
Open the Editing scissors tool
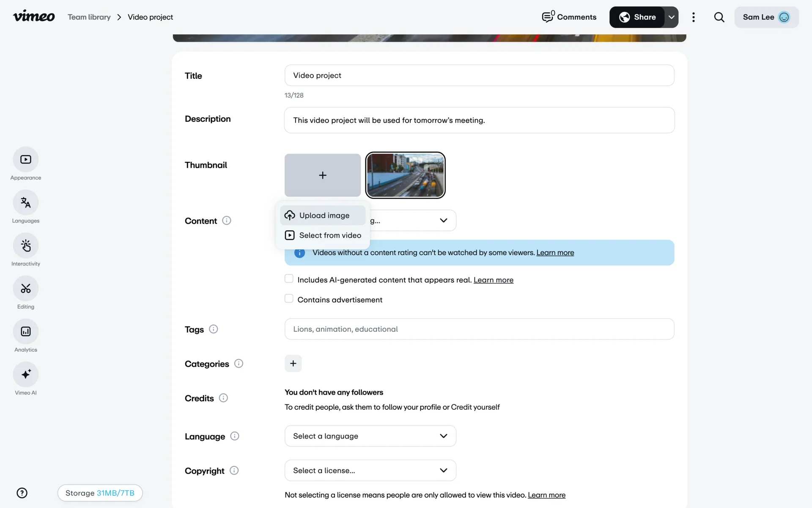(26, 289)
